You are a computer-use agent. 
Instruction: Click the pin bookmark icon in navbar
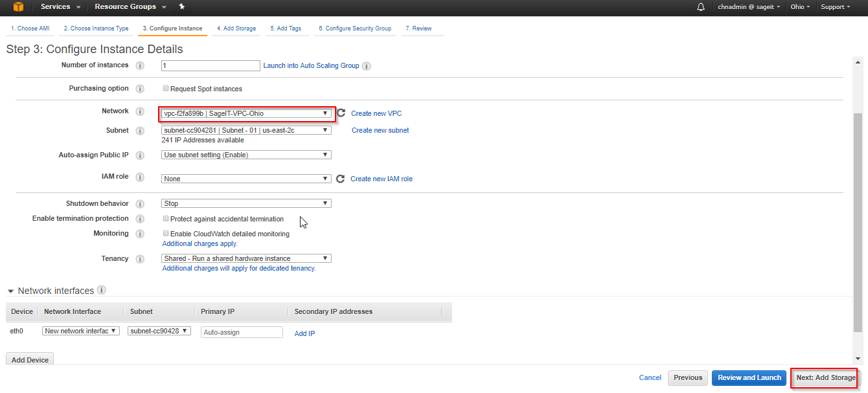[182, 7]
